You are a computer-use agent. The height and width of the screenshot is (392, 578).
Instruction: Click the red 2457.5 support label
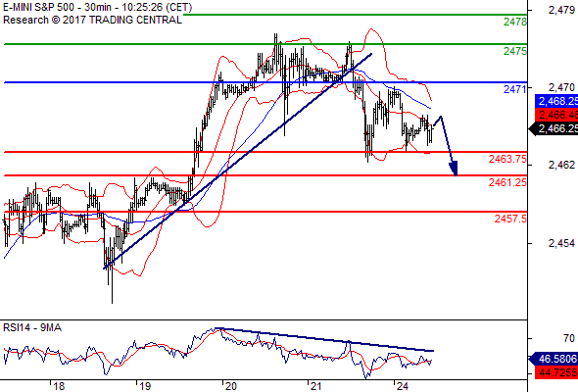[x=510, y=219]
